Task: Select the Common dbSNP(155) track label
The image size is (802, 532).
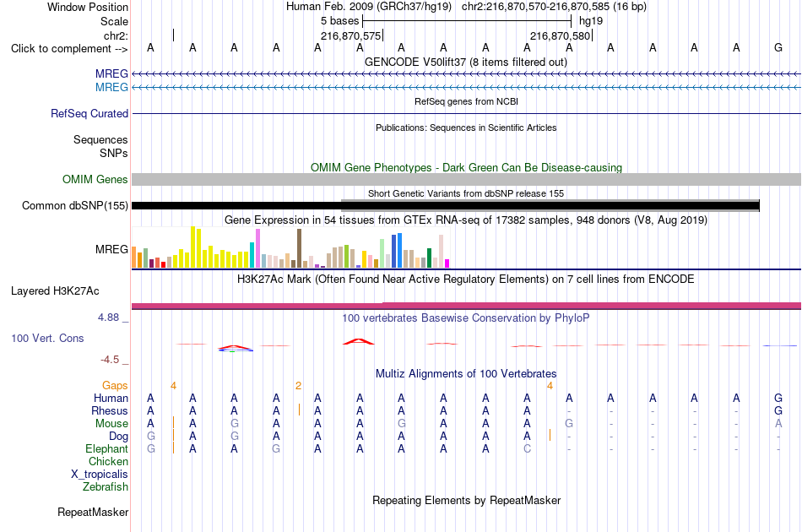Action: (75, 206)
